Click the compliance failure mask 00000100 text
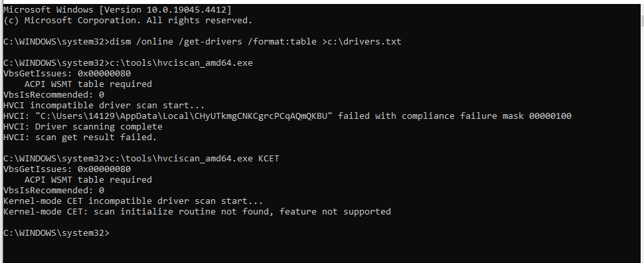This screenshot has height=263, width=644. [487, 116]
